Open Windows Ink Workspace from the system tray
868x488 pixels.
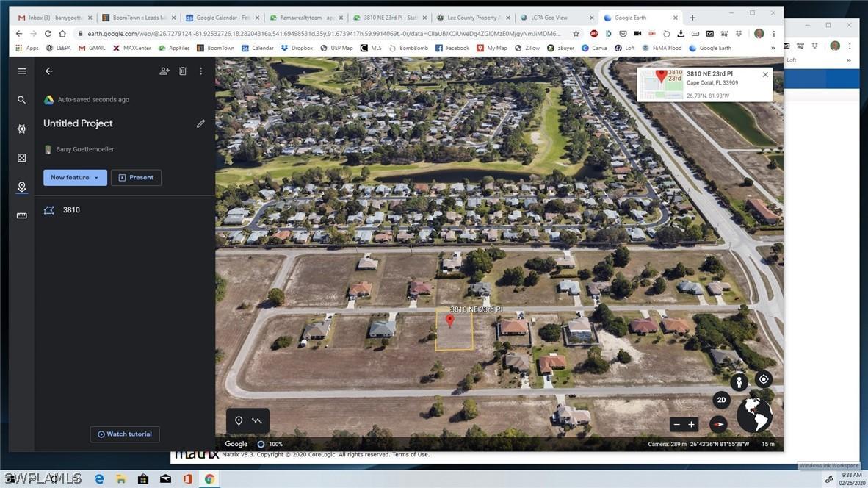pos(828,477)
